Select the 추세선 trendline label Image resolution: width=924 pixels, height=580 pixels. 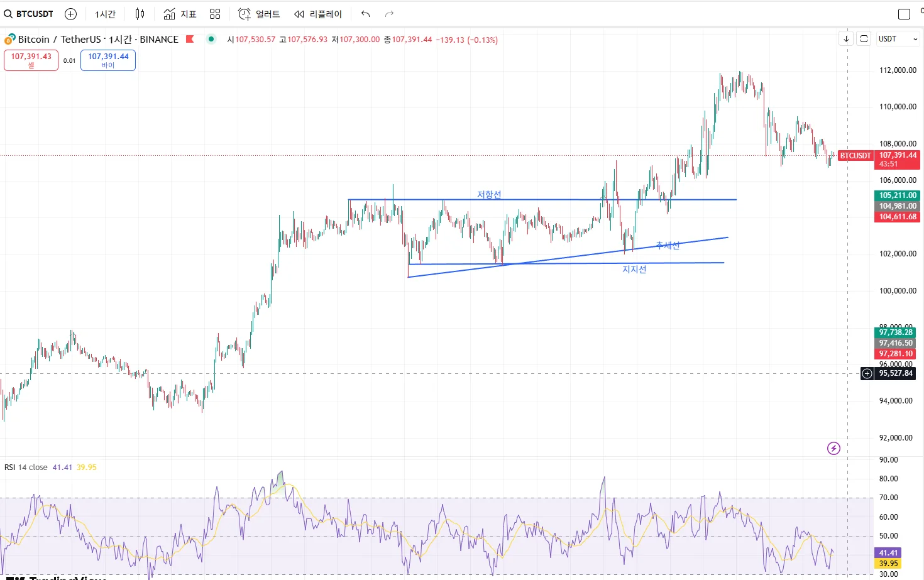click(668, 245)
